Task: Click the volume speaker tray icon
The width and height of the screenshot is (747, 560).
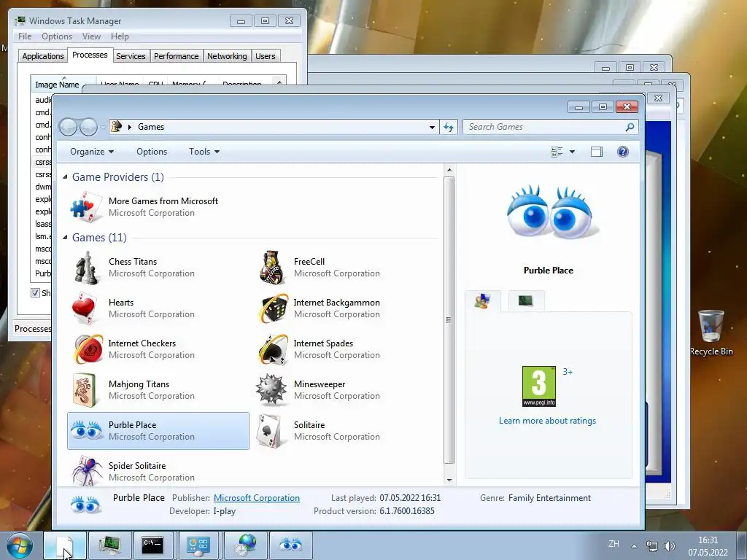Action: pos(670,545)
